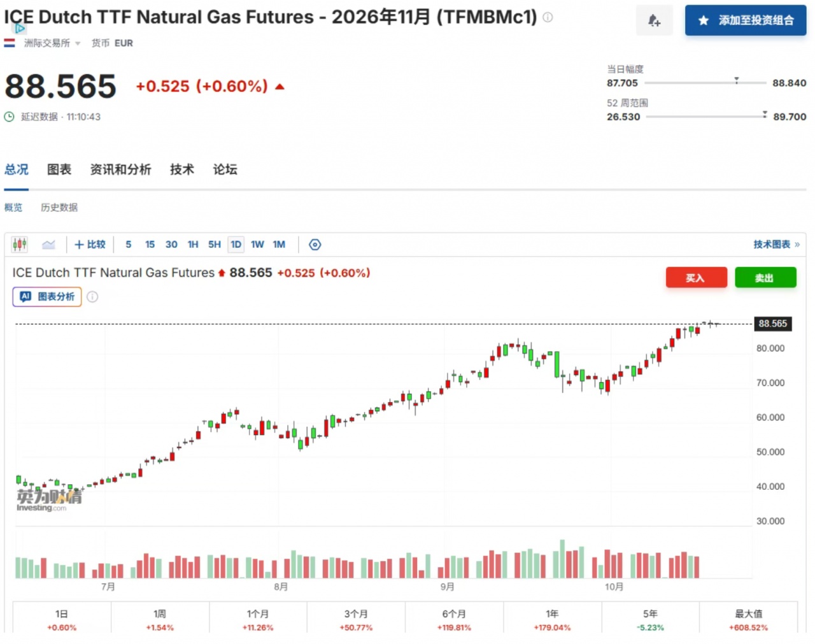815x644 pixels.
Task: Click info icon beside AI 图表分析
Action: pos(92,297)
